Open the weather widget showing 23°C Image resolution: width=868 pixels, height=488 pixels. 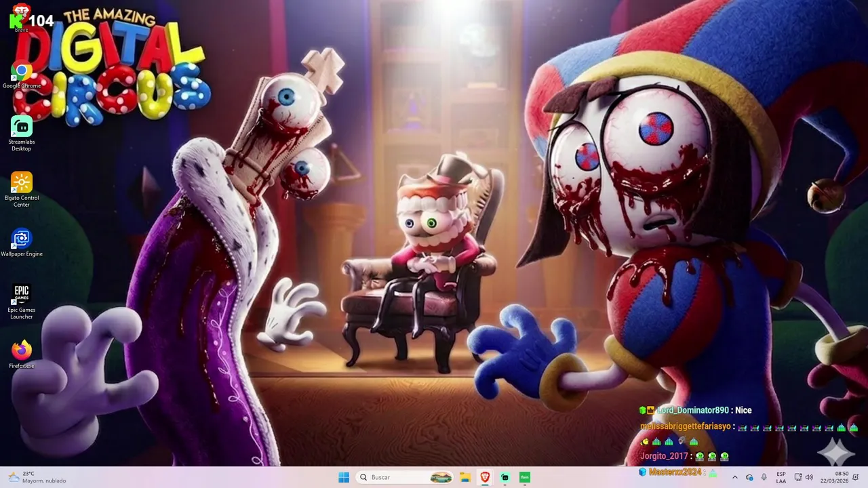pos(37,477)
